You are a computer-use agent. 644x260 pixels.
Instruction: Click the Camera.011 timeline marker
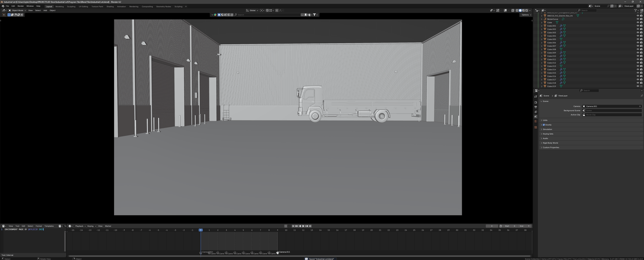[x=278, y=252]
